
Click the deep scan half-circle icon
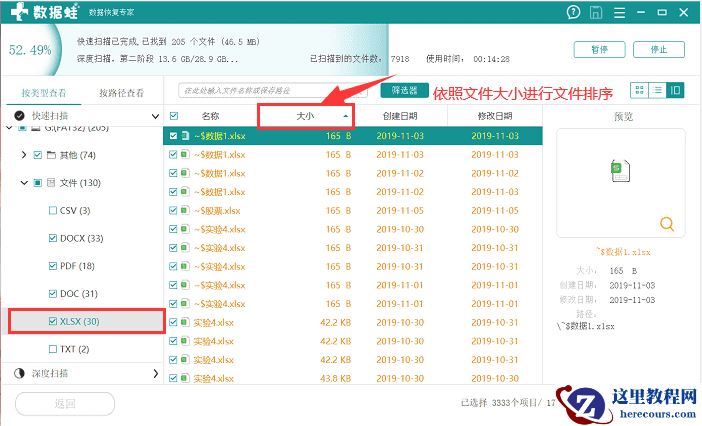click(x=19, y=373)
